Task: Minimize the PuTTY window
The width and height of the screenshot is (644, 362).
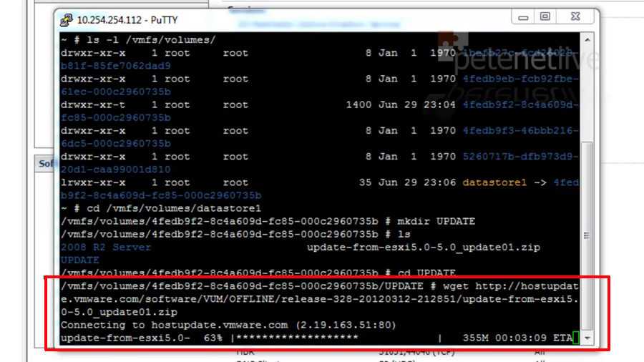Action: (523, 17)
